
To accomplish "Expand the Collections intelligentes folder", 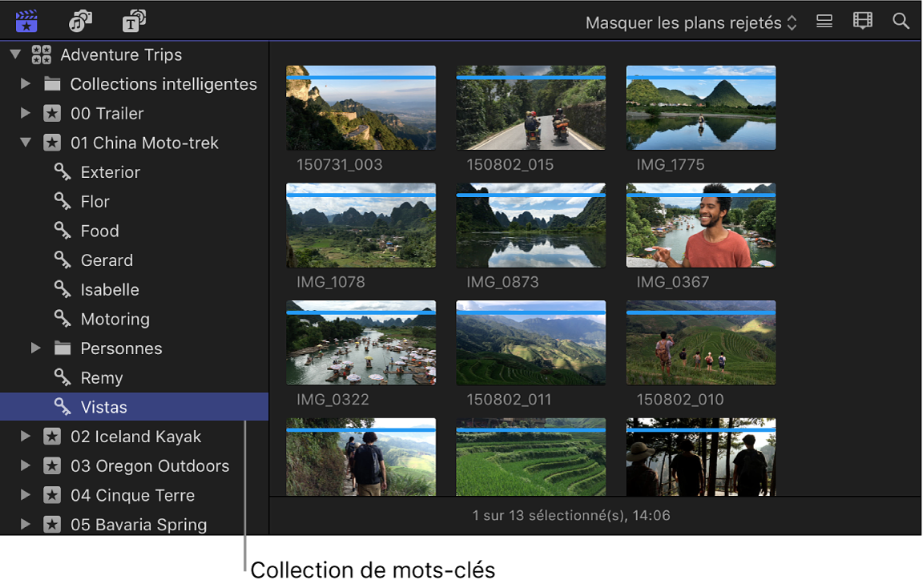I will click(x=25, y=83).
